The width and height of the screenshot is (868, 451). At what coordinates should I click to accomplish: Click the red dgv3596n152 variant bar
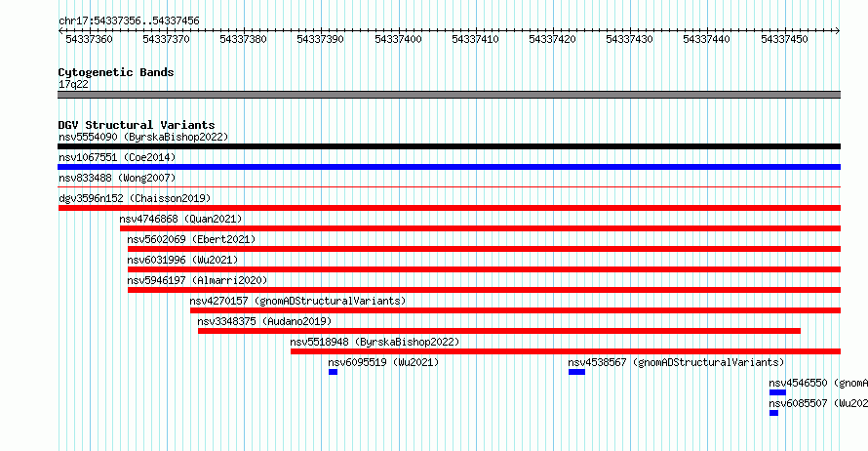pos(449,208)
